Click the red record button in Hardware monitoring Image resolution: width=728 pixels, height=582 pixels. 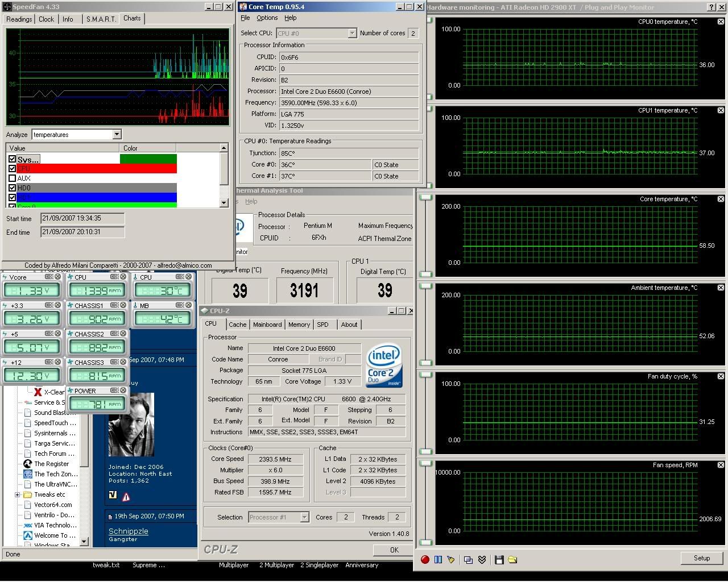coord(425,560)
